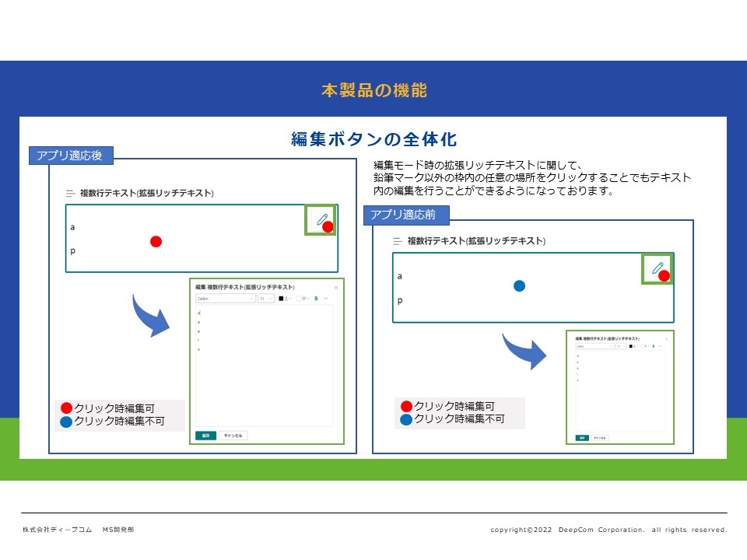This screenshot has width=747, height=560.
Task: Click the bold B icon in the left editor dialog
Action: click(x=316, y=299)
